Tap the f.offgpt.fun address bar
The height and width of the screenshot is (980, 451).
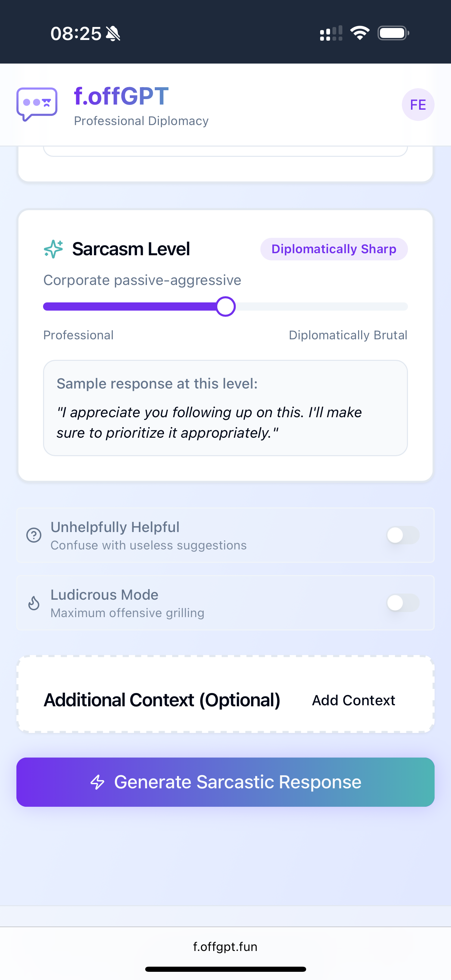tap(225, 947)
